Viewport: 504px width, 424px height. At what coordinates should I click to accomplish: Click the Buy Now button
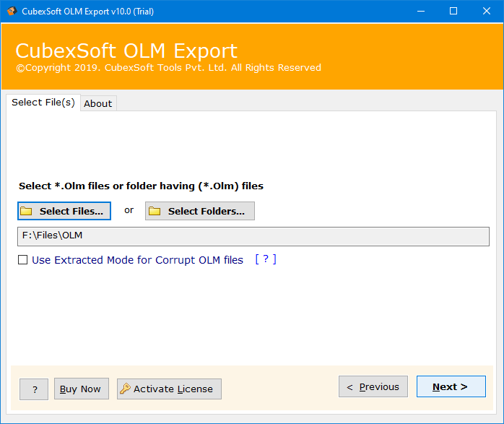(x=80, y=389)
